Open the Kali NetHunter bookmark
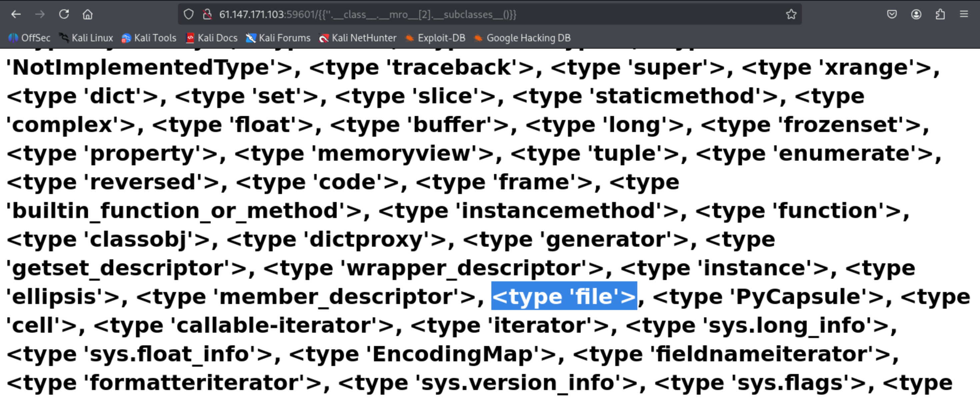Screen dimensions: 980x402 pyautogui.click(x=358, y=38)
